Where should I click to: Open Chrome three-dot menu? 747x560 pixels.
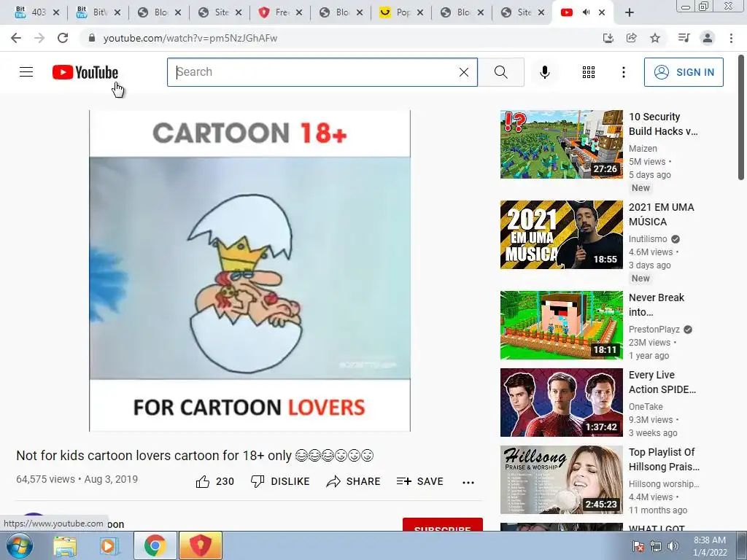point(731,38)
